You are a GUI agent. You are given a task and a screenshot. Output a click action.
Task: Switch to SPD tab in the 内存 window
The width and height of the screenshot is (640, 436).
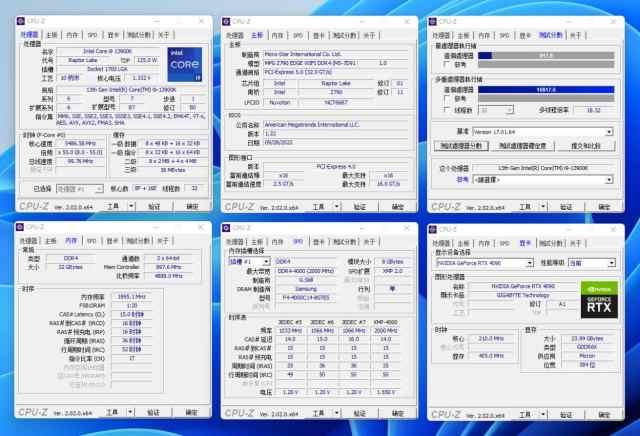[91, 241]
